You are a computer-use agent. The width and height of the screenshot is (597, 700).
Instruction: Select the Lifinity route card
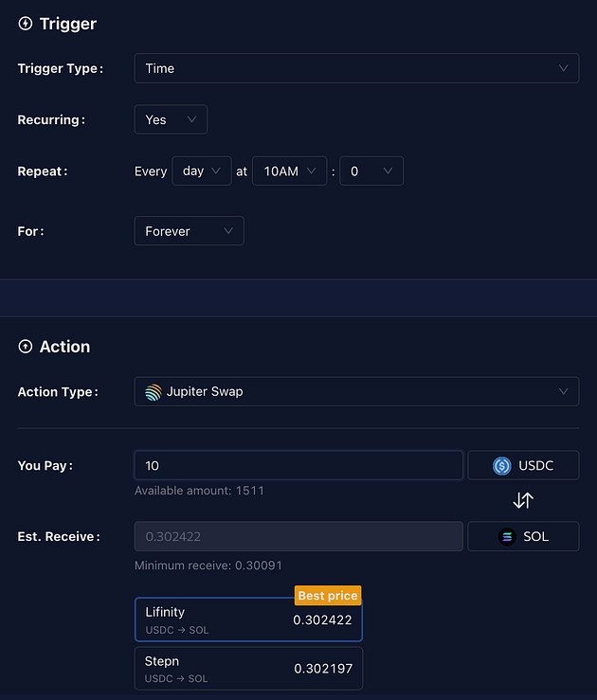click(x=248, y=619)
